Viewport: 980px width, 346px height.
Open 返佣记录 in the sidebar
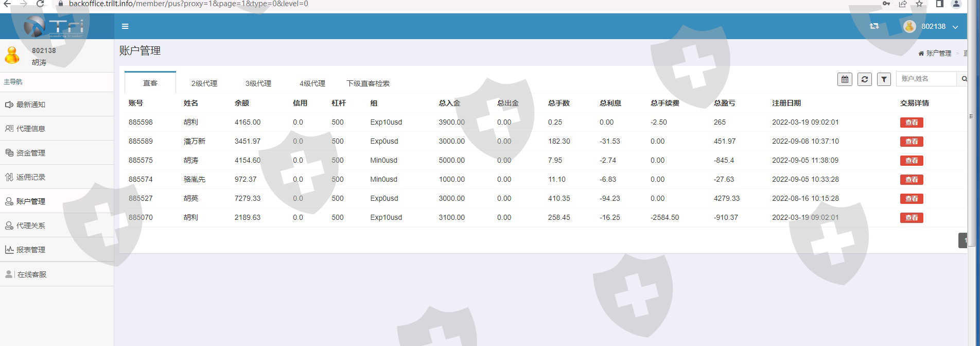point(31,177)
